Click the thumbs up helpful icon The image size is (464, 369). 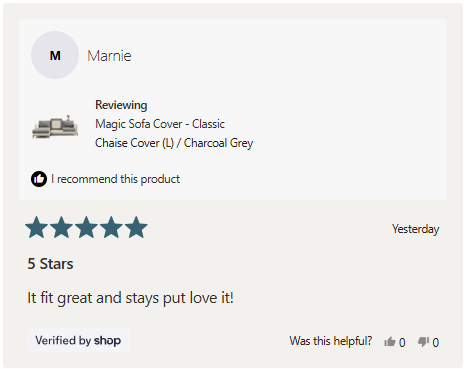389,342
